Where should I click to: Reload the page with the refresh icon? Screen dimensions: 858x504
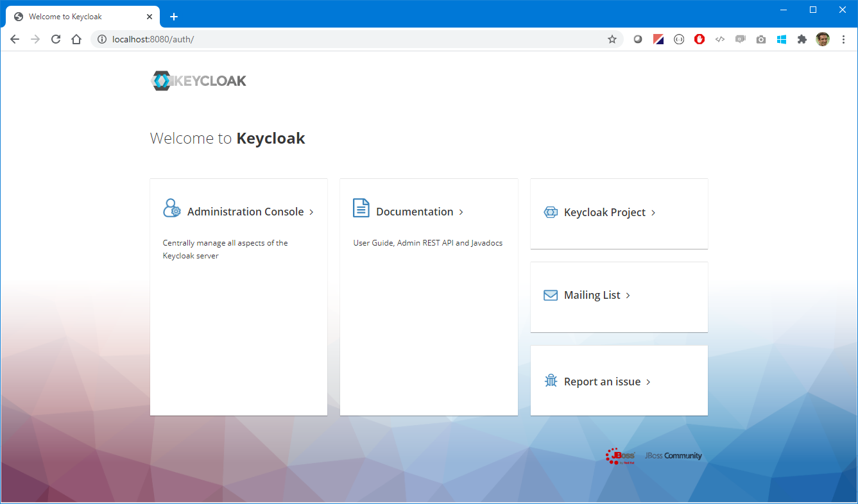click(56, 39)
